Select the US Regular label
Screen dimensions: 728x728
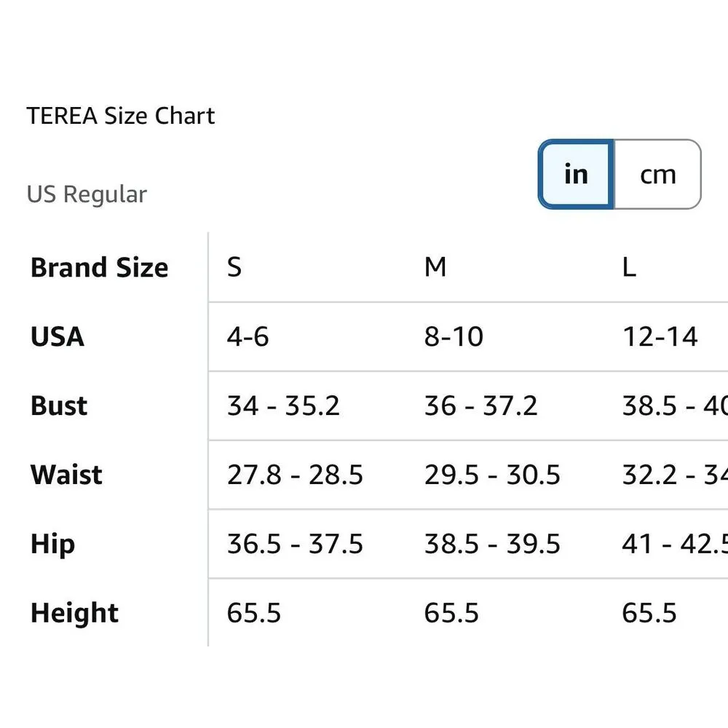(87, 194)
